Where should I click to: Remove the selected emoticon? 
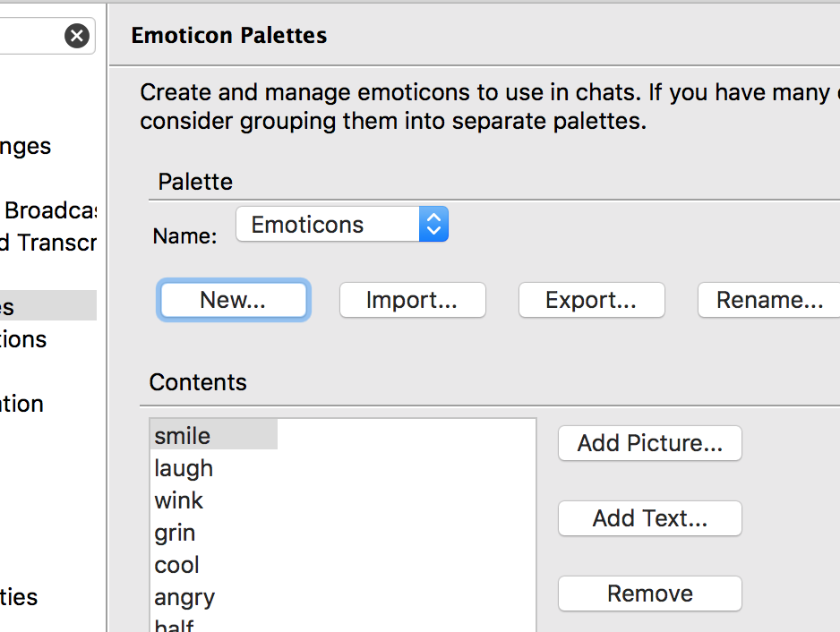click(x=649, y=594)
